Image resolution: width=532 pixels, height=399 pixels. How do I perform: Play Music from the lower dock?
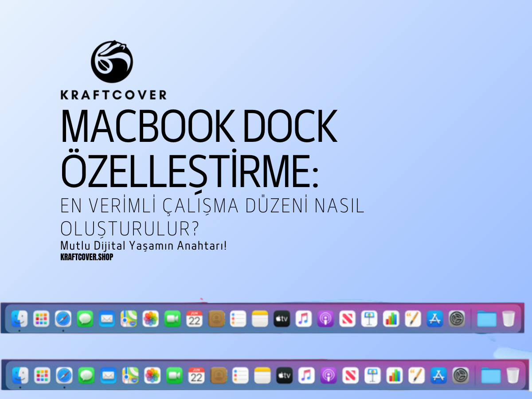306,376
